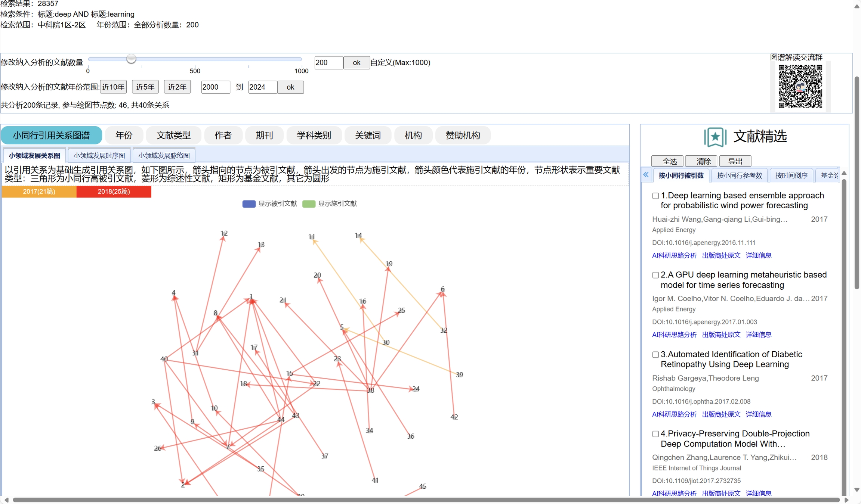861x504 pixels.
Task: Click the start year field showing 2000
Action: point(215,87)
